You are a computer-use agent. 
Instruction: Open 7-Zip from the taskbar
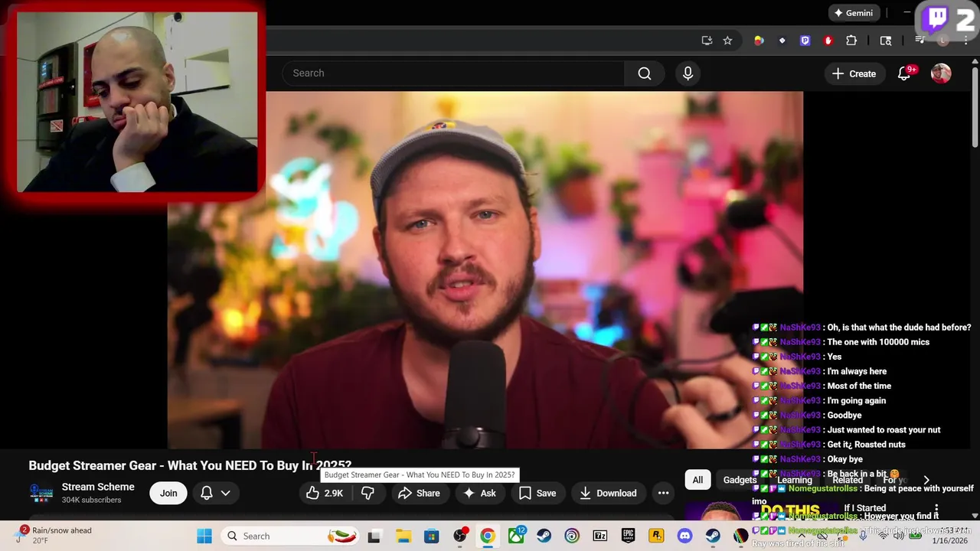[x=600, y=536]
